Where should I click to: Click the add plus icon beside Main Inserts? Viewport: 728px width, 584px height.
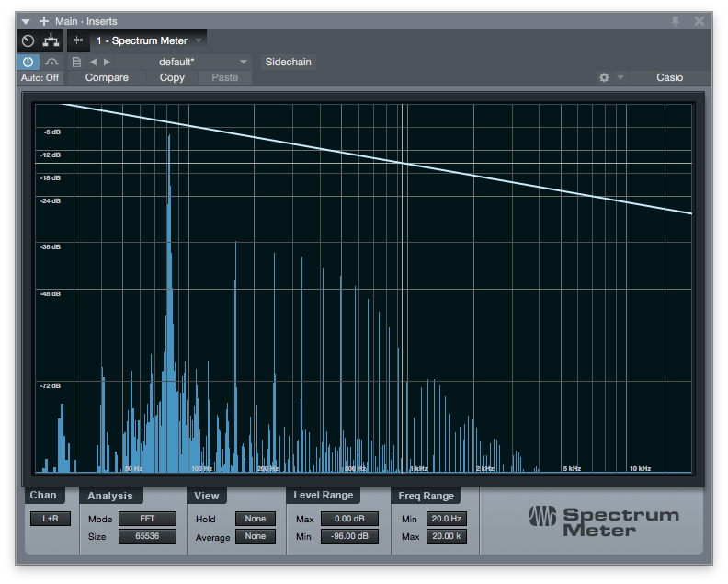pos(43,20)
